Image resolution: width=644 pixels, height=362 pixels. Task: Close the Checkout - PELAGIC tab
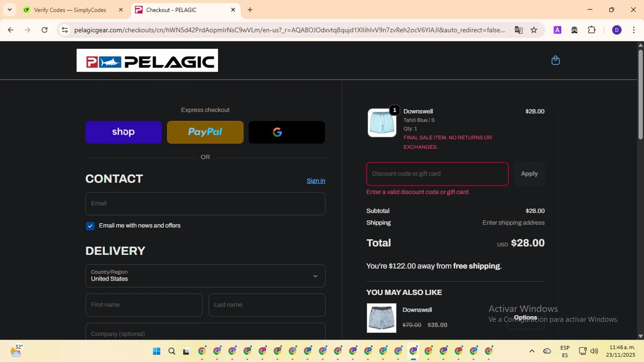click(x=233, y=10)
